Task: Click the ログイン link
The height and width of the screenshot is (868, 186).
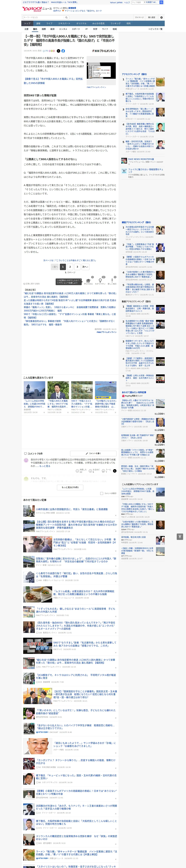Action: point(57,11)
